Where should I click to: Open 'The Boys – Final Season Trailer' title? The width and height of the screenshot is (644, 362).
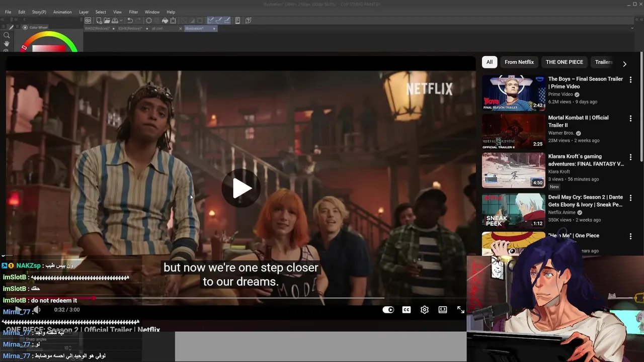tap(585, 82)
